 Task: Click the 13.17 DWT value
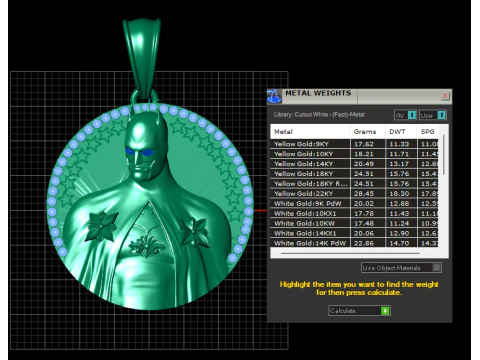(399, 164)
